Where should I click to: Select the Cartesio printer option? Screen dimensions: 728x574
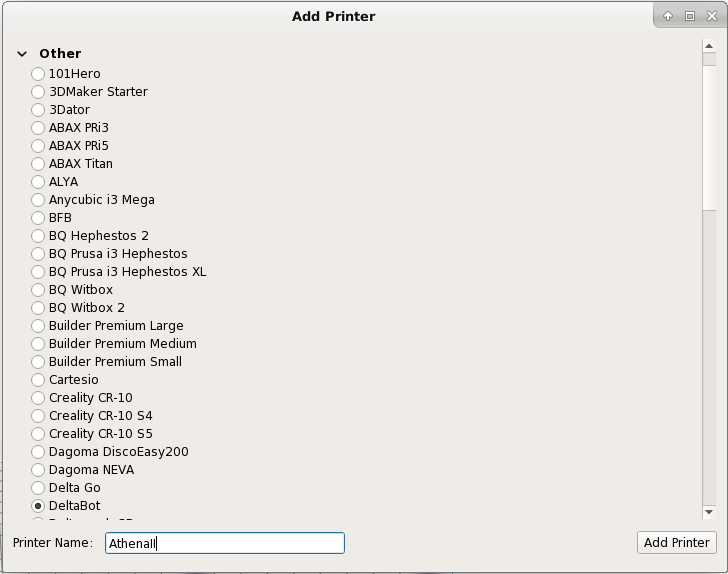pyautogui.click(x=38, y=380)
